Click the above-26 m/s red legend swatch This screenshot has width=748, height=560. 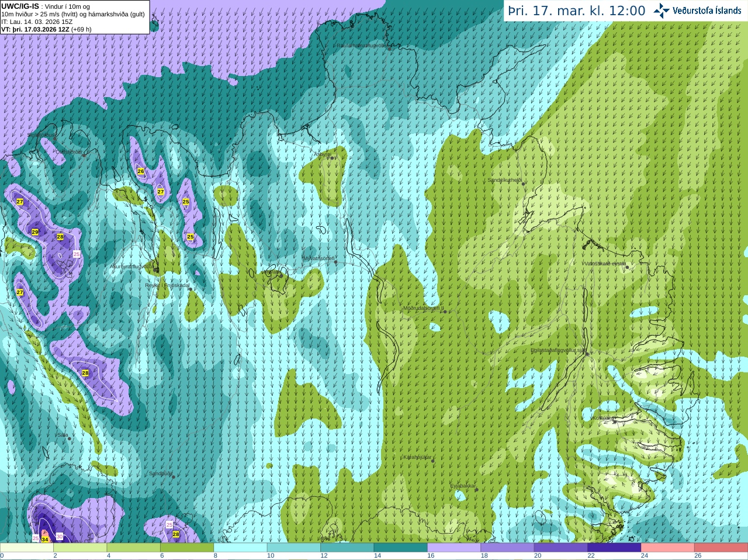(721, 548)
